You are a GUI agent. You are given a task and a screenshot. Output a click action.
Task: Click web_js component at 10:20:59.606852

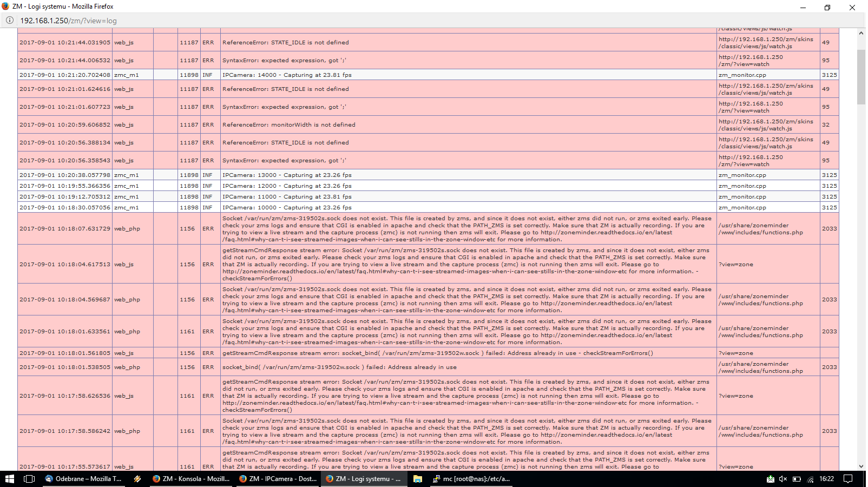point(124,124)
